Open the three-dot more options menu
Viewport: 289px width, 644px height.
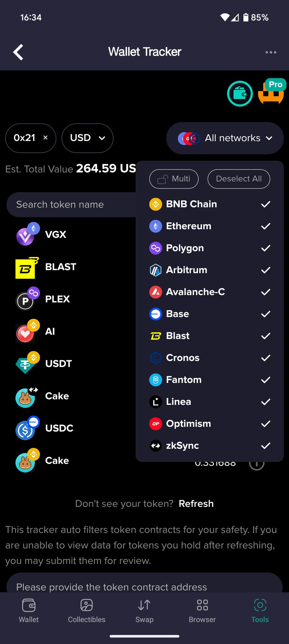(271, 52)
